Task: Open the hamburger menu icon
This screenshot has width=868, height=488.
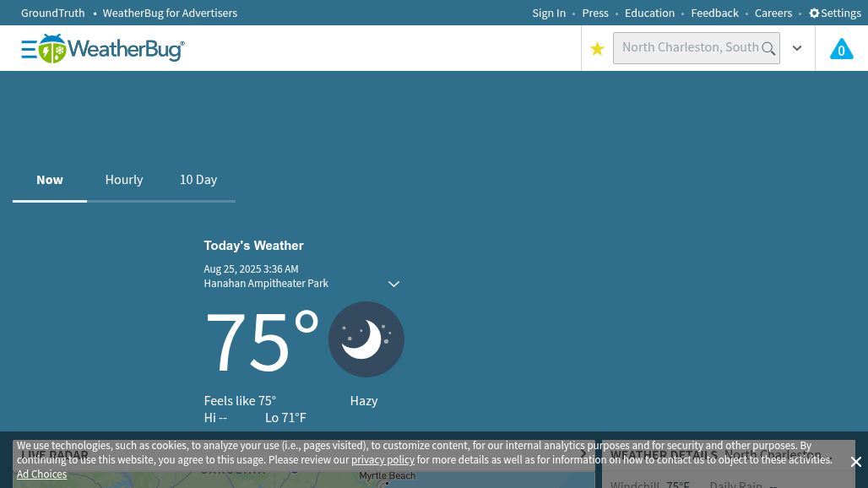Action: pos(29,49)
